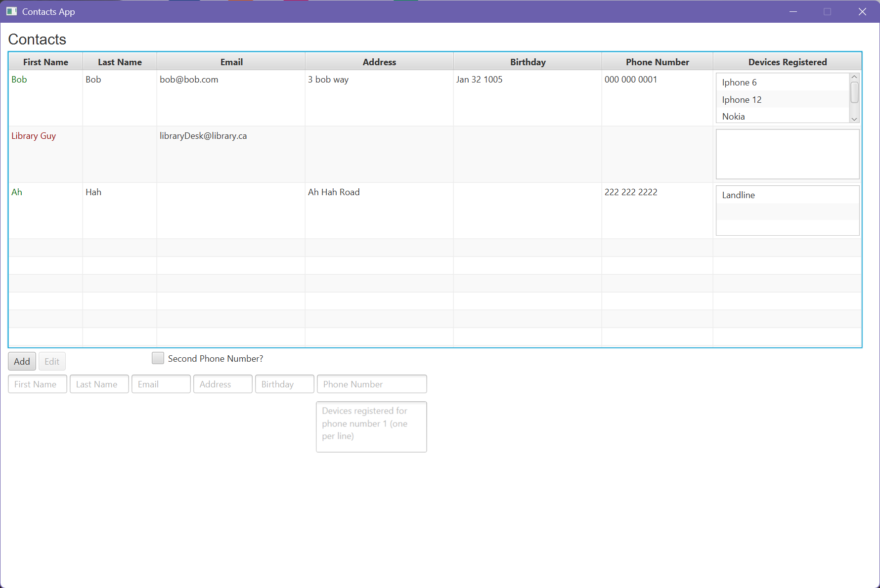Click the Phone Number column header

[x=657, y=62]
